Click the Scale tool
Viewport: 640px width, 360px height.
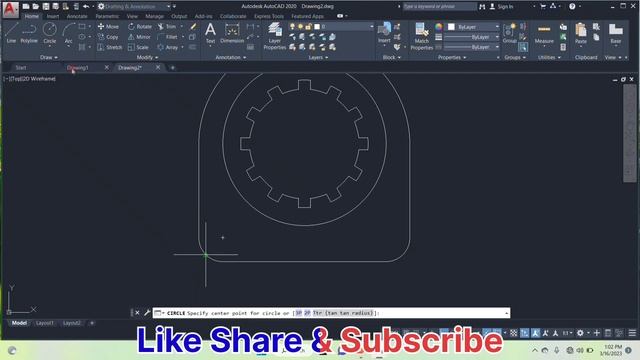tap(138, 47)
